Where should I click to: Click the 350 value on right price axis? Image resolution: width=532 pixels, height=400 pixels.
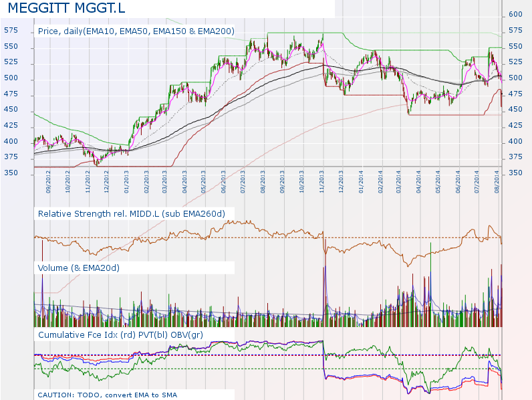[x=515, y=173]
